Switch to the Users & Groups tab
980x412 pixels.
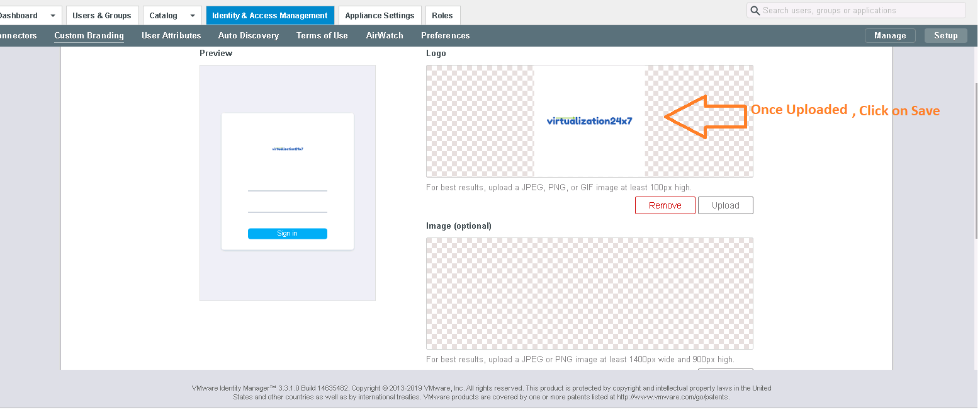pyautogui.click(x=102, y=15)
